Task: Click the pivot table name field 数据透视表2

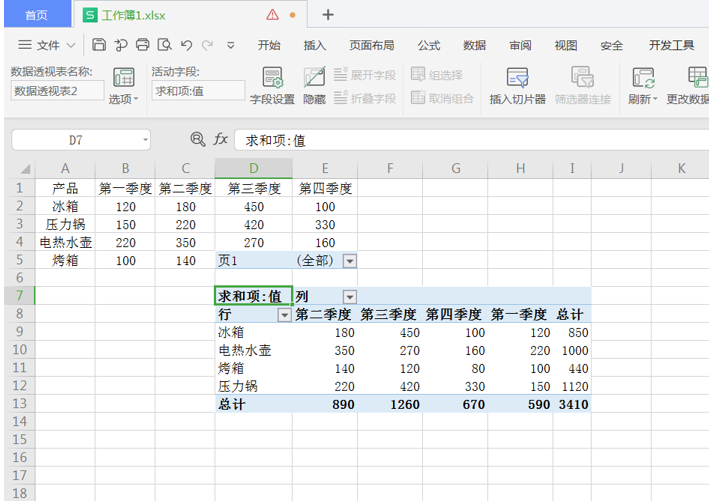Action: tap(57, 91)
